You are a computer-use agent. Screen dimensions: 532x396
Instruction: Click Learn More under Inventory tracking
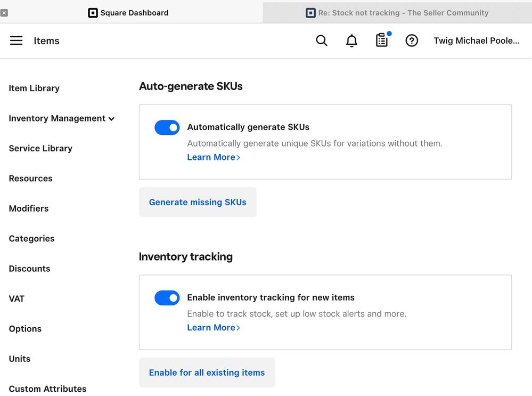214,328
